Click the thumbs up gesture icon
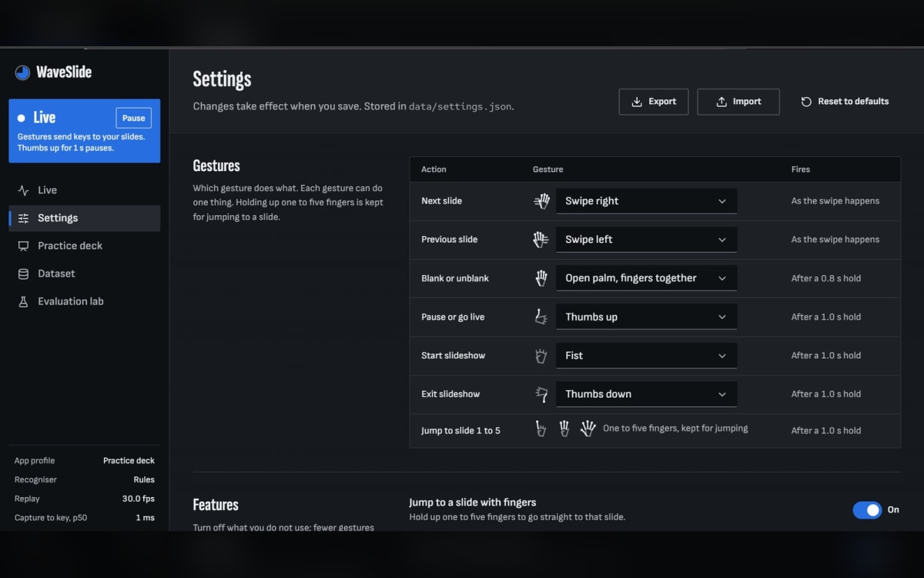The image size is (924, 578). pyautogui.click(x=541, y=317)
